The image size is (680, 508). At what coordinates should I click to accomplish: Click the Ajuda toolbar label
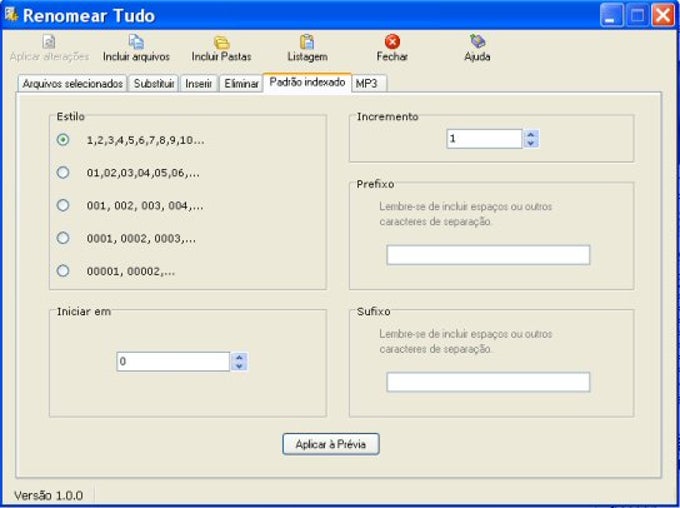click(477, 57)
